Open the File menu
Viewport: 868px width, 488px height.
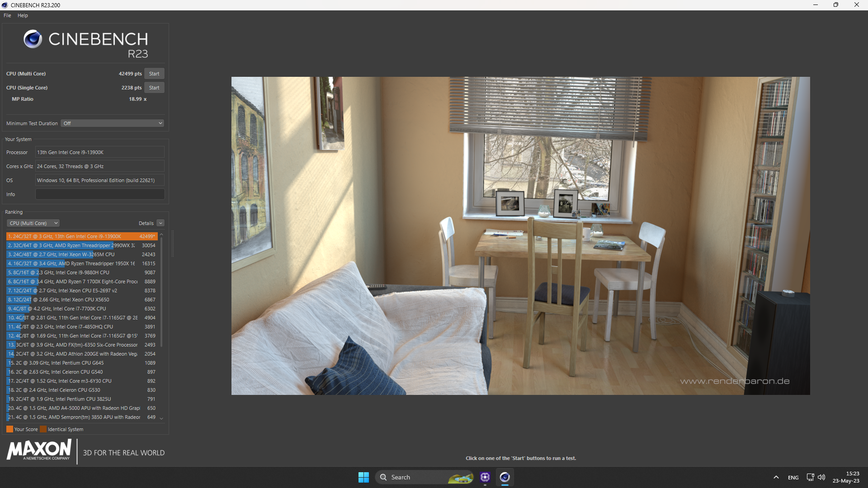click(x=7, y=15)
